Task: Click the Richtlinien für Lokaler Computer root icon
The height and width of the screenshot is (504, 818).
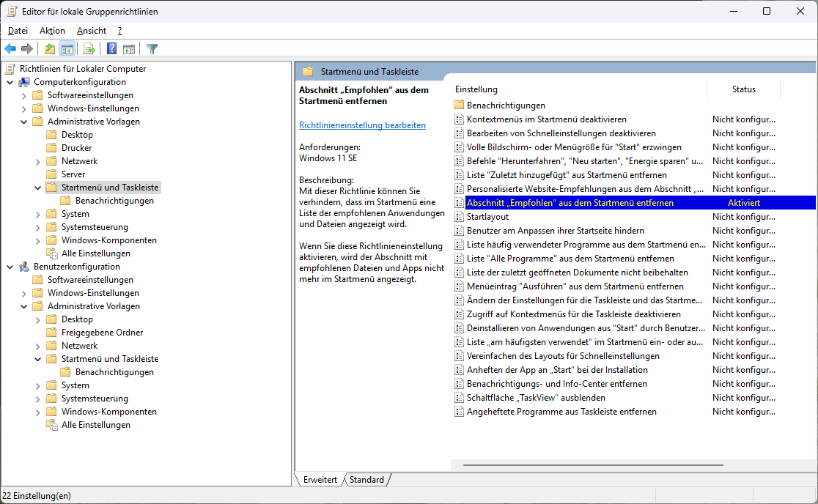Action: pyautogui.click(x=10, y=69)
